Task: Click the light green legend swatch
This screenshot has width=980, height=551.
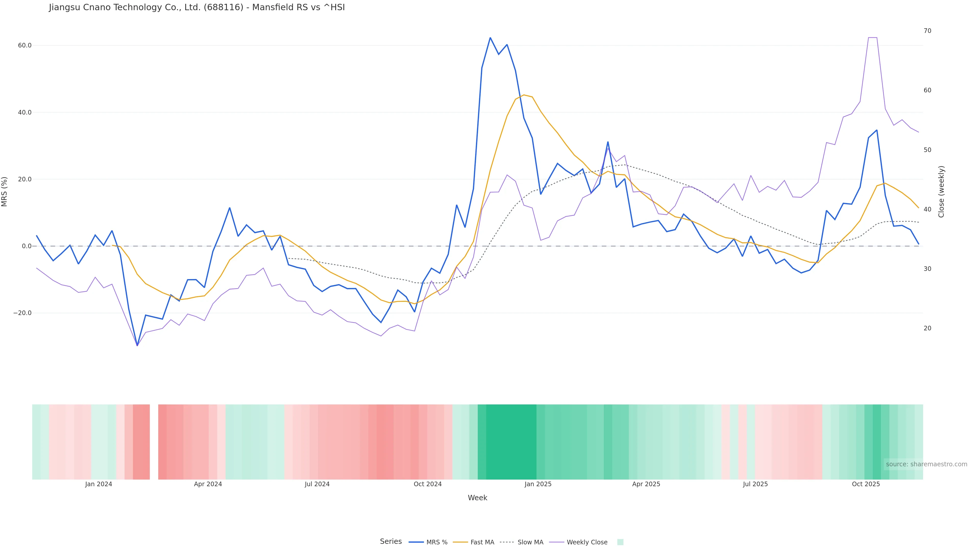Action: (x=620, y=542)
